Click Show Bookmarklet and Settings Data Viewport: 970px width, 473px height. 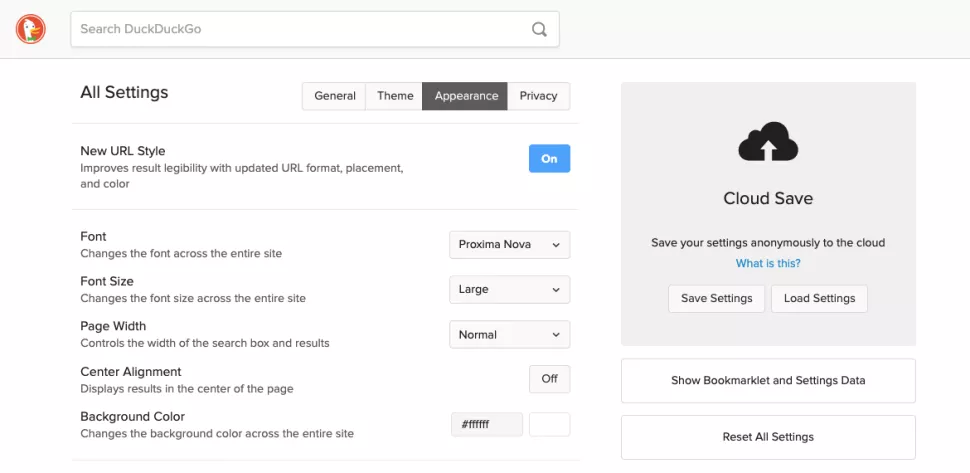(x=768, y=380)
